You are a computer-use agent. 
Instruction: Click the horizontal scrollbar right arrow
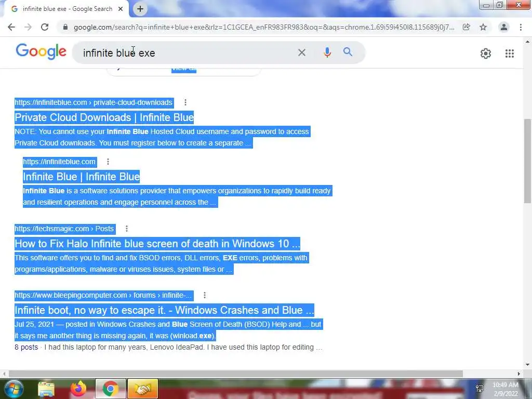coord(518,374)
